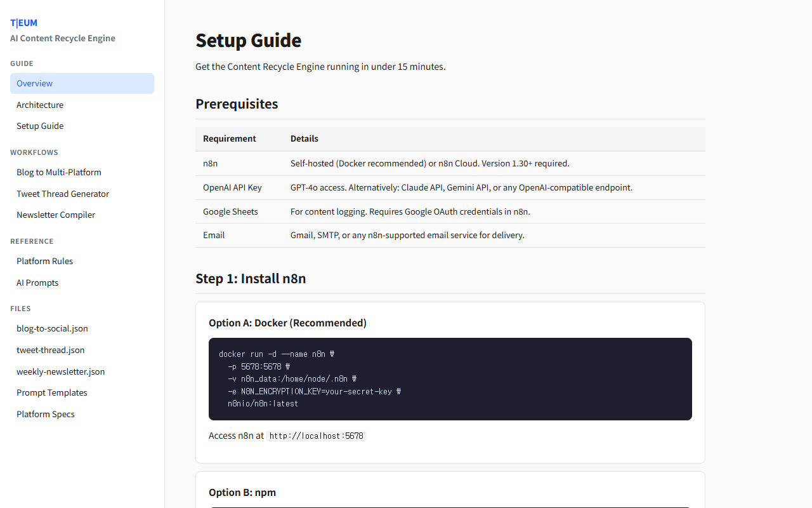Click the Requirement column header
Viewport: 812px width, 508px height.
click(230, 138)
